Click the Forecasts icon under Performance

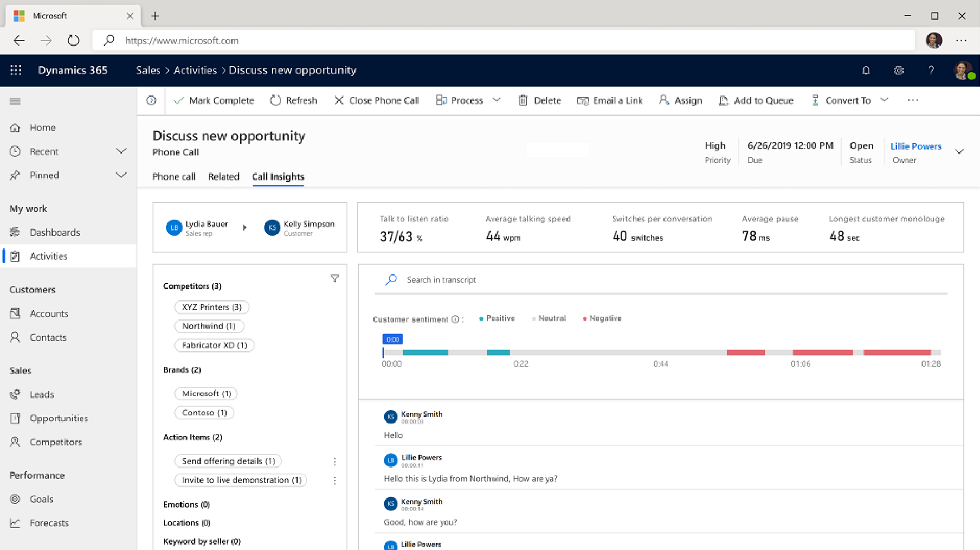[x=16, y=523]
